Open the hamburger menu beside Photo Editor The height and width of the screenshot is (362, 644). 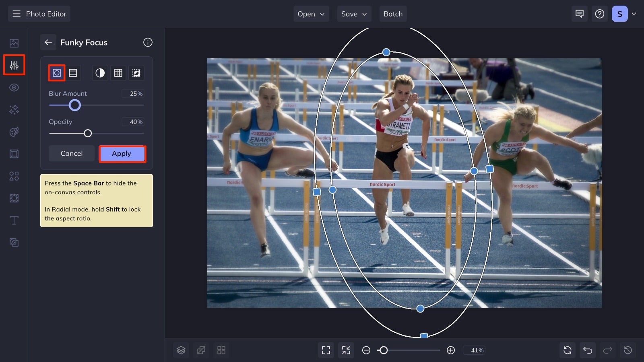tap(16, 14)
